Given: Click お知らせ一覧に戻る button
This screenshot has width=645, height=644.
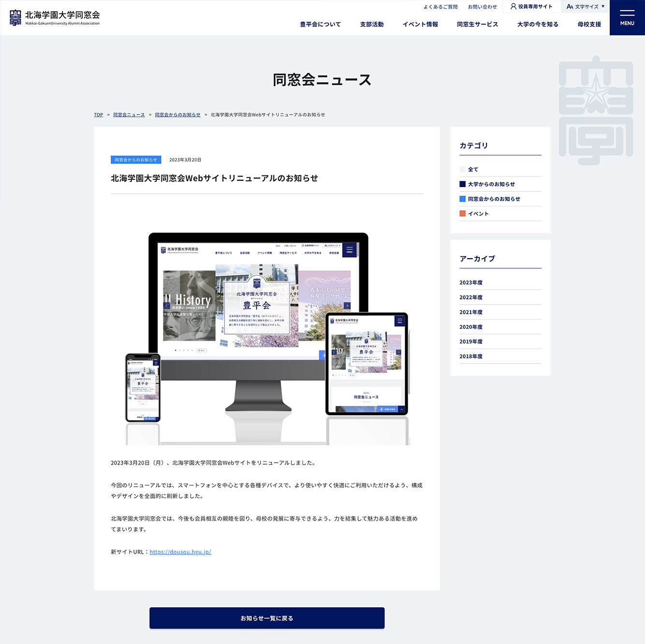Looking at the screenshot, I should point(267,618).
